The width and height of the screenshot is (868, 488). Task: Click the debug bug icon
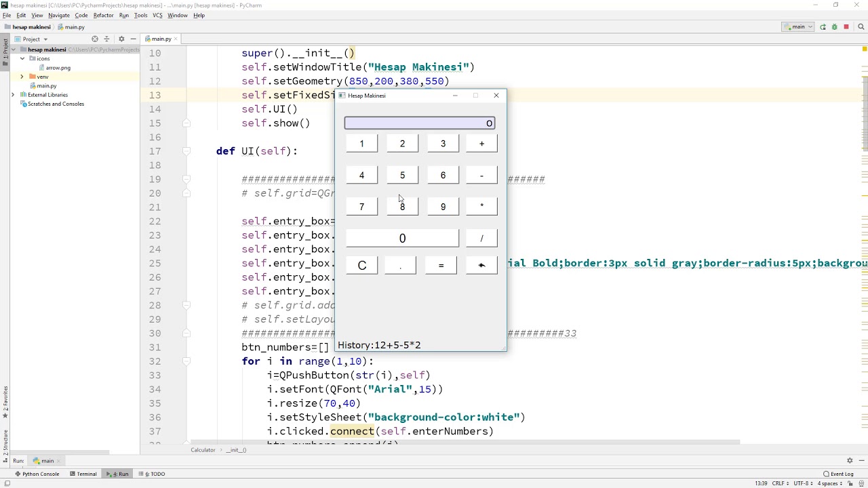point(834,27)
